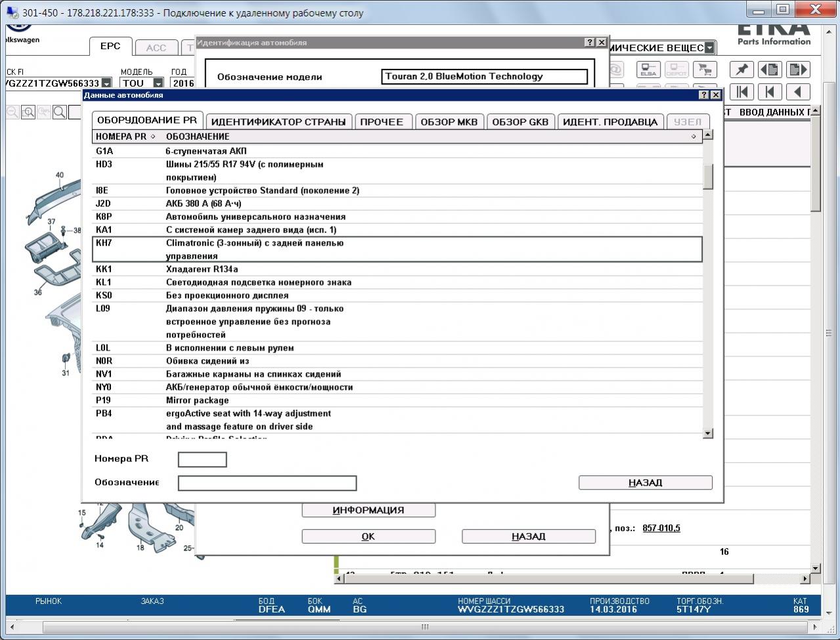Image resolution: width=840 pixels, height=640 pixels.
Task: Click the plain magnifier search icon
Action: tap(60, 112)
